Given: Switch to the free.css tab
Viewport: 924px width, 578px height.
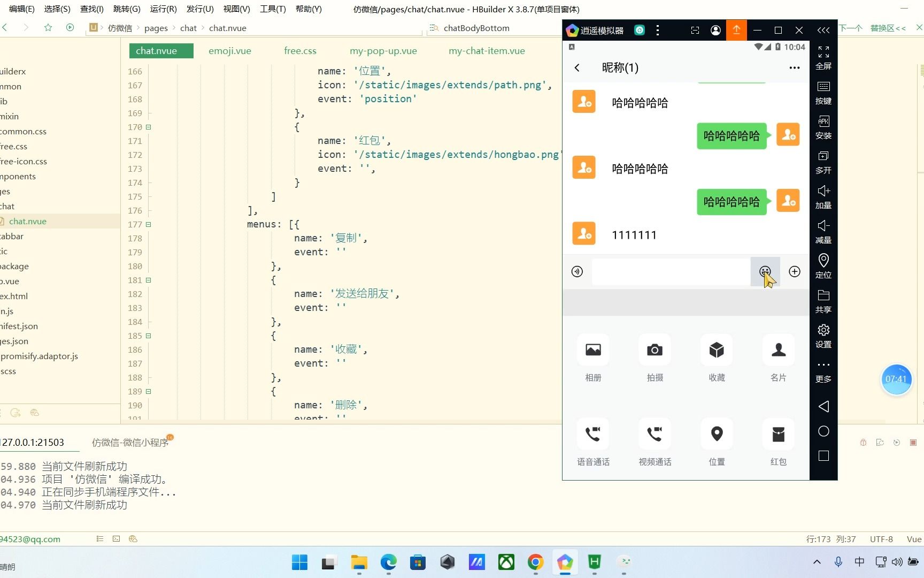Looking at the screenshot, I should pos(300,51).
